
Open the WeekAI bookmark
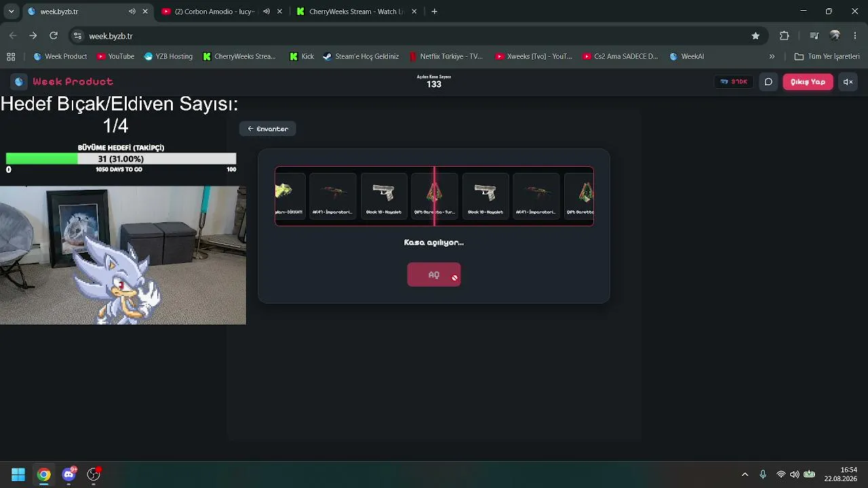687,56
